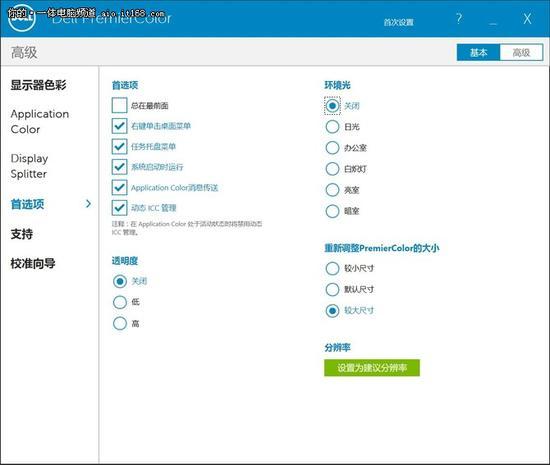Click the ICC management note text
Viewport: 550px width, 465px height.
[187, 228]
